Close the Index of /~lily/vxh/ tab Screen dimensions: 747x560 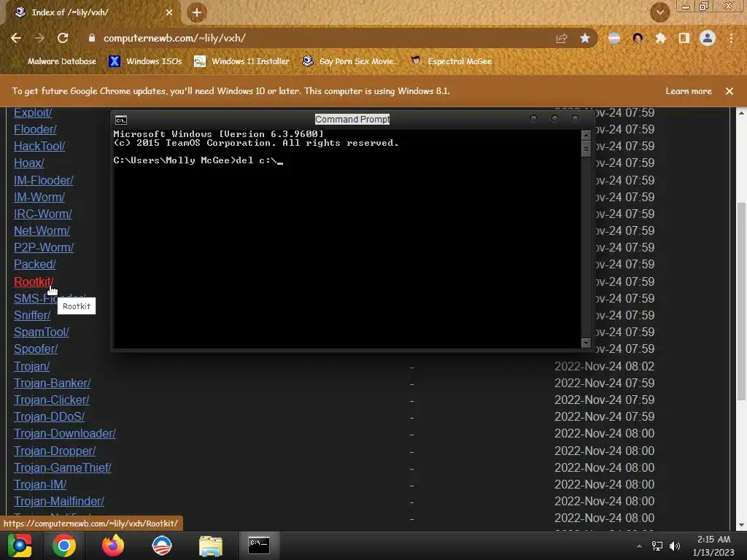(169, 12)
